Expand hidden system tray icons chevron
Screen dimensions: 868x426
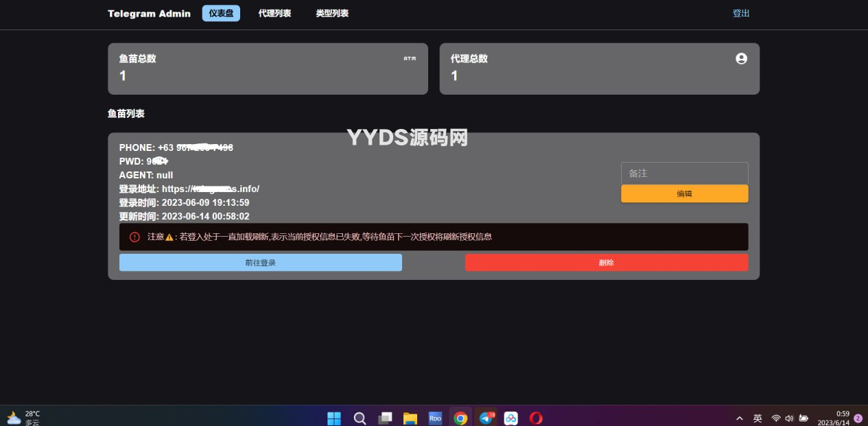point(740,418)
